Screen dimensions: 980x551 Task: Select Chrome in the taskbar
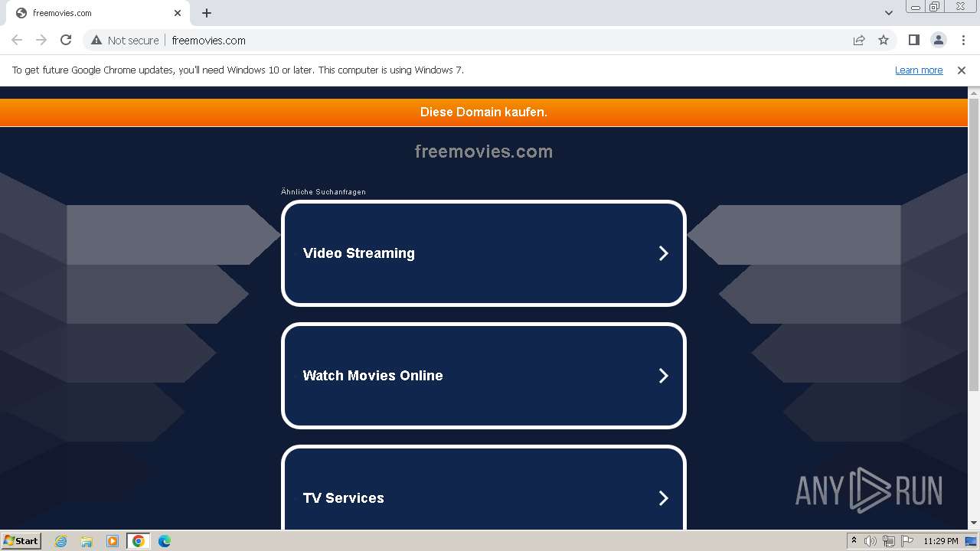138,541
